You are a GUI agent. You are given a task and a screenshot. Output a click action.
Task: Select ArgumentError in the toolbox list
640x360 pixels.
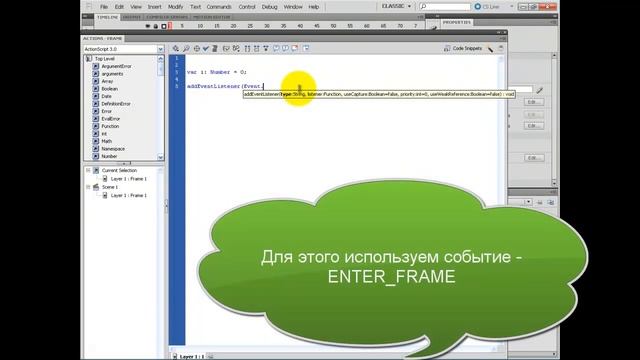116,66
